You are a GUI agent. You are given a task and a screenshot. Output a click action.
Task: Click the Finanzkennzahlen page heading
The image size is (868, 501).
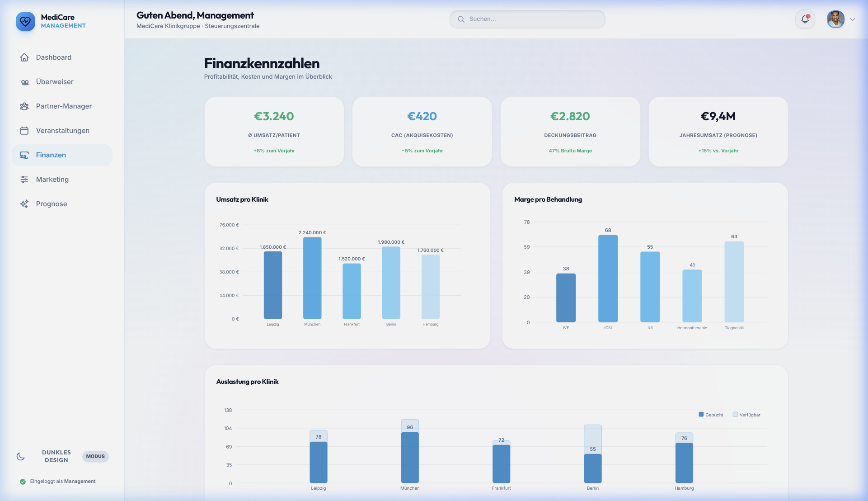click(x=262, y=63)
